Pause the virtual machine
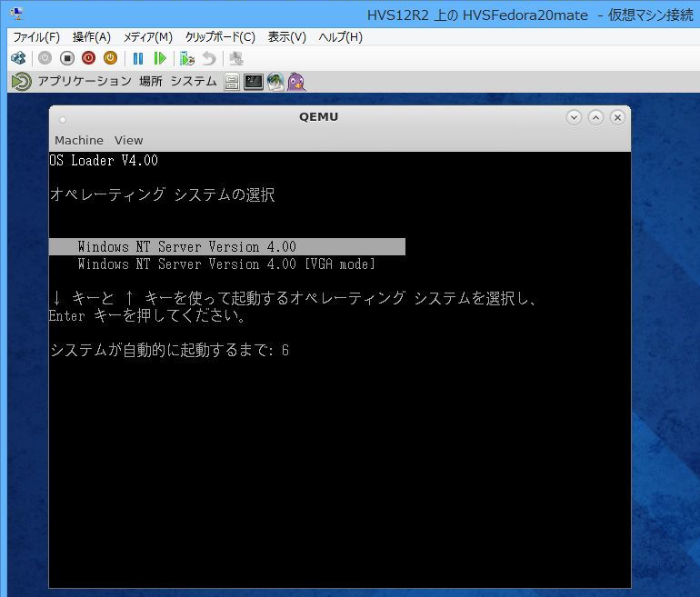The height and width of the screenshot is (597, 700). pyautogui.click(x=138, y=58)
